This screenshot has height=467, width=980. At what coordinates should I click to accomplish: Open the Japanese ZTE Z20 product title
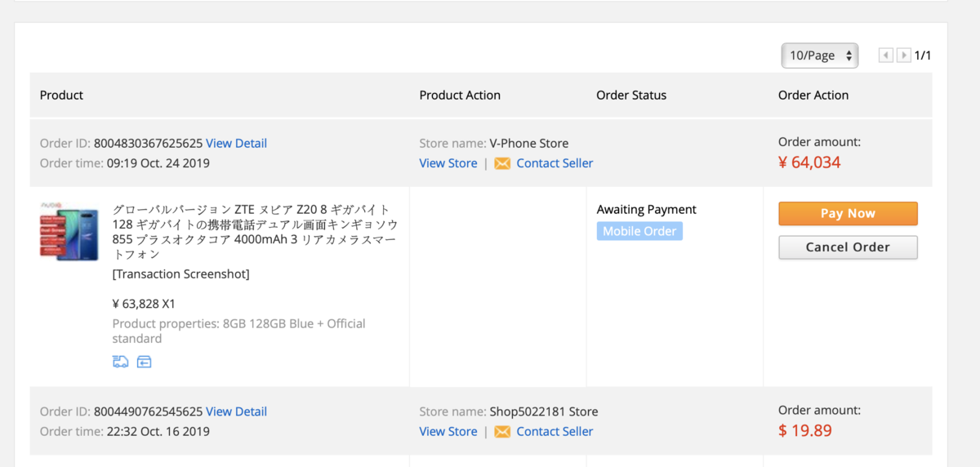point(255,232)
